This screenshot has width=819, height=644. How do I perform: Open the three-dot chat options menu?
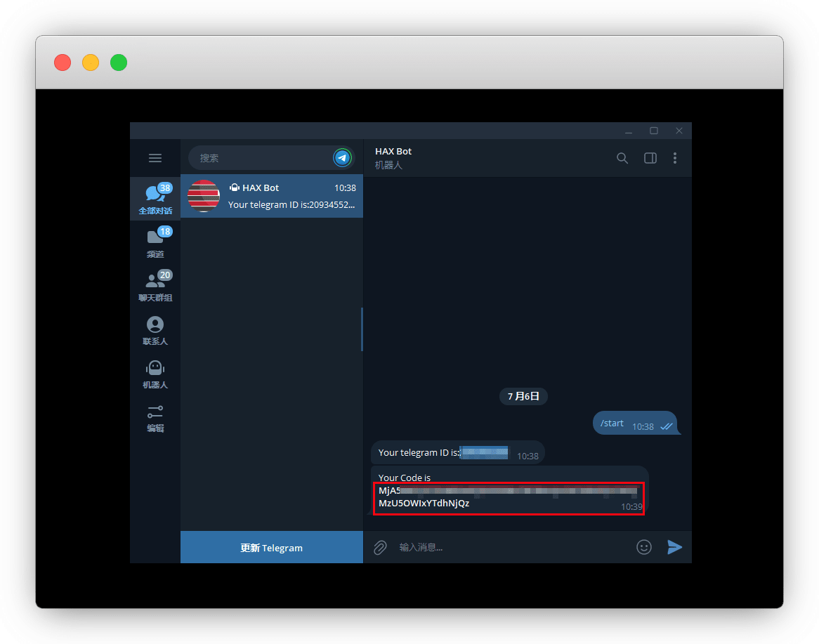pos(675,158)
